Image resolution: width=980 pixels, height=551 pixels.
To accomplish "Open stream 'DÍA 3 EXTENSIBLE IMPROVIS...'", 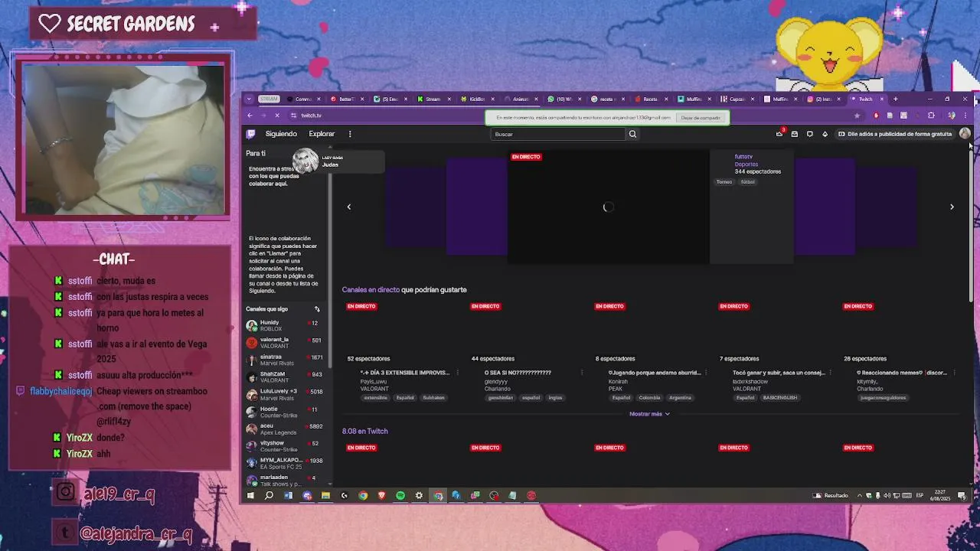I will click(405, 373).
